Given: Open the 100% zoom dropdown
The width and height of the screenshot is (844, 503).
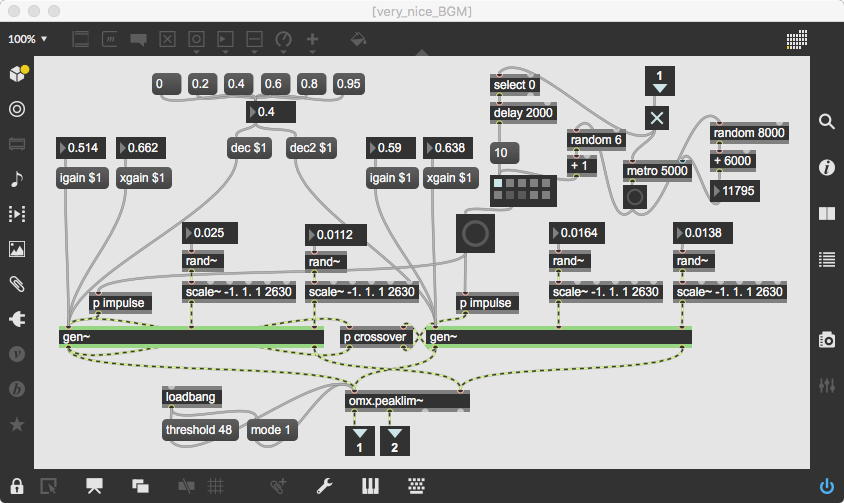Looking at the screenshot, I should [x=27, y=39].
